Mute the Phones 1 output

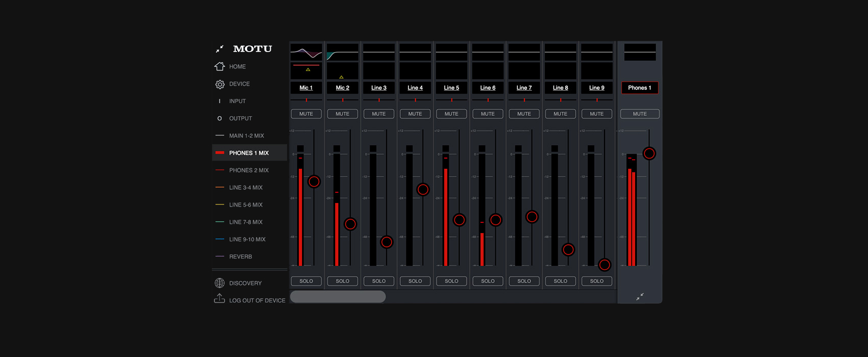(640, 114)
